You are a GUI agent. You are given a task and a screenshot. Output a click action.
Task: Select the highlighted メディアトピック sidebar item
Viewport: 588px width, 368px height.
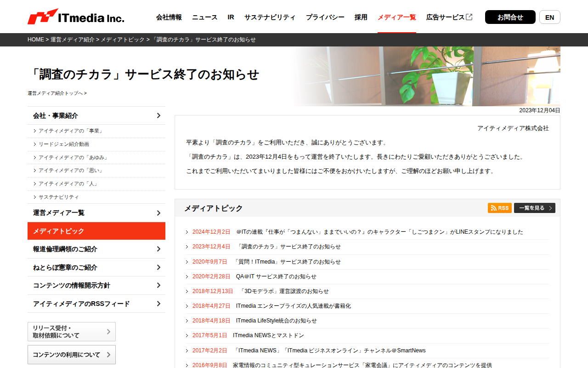point(96,231)
